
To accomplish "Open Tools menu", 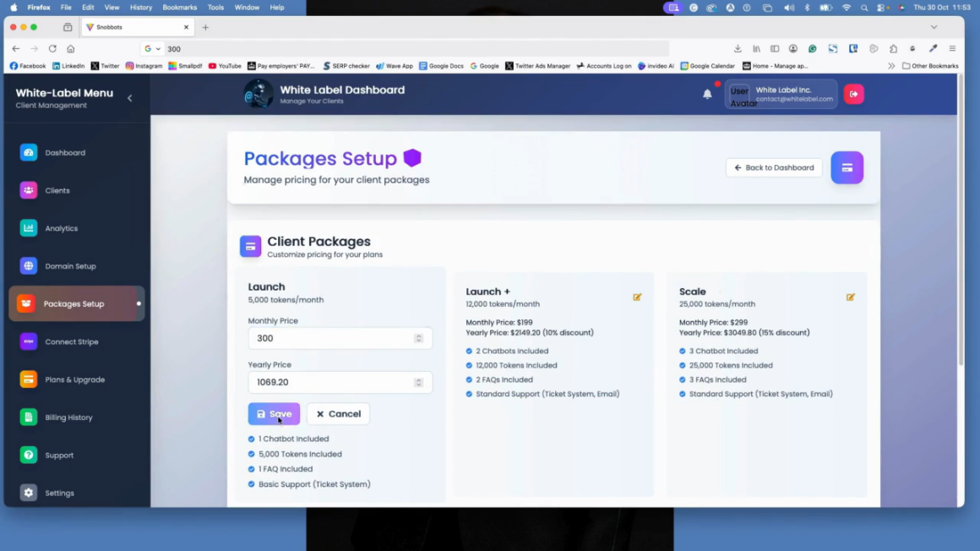I will point(215,8).
